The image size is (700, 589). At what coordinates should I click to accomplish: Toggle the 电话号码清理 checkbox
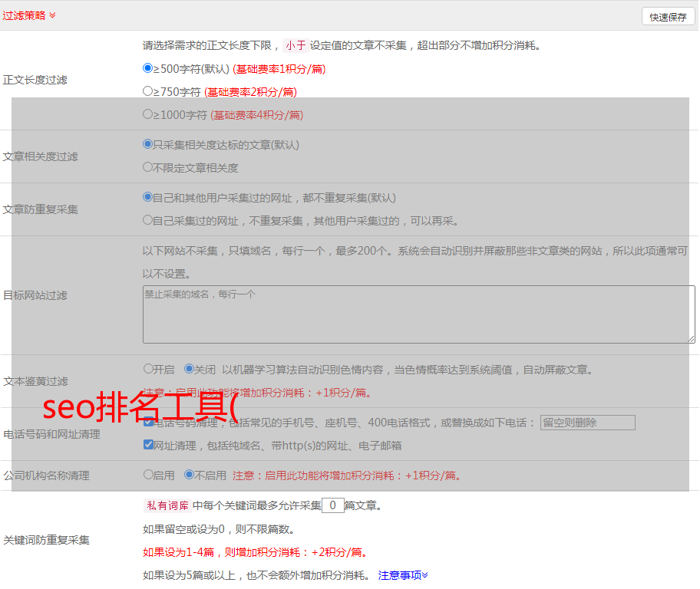[149, 422]
